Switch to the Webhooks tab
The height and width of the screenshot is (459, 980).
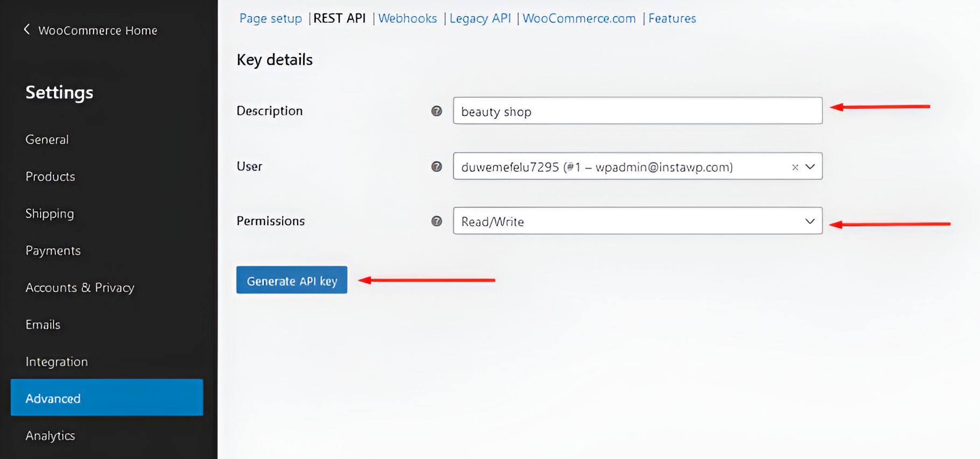[x=407, y=18]
